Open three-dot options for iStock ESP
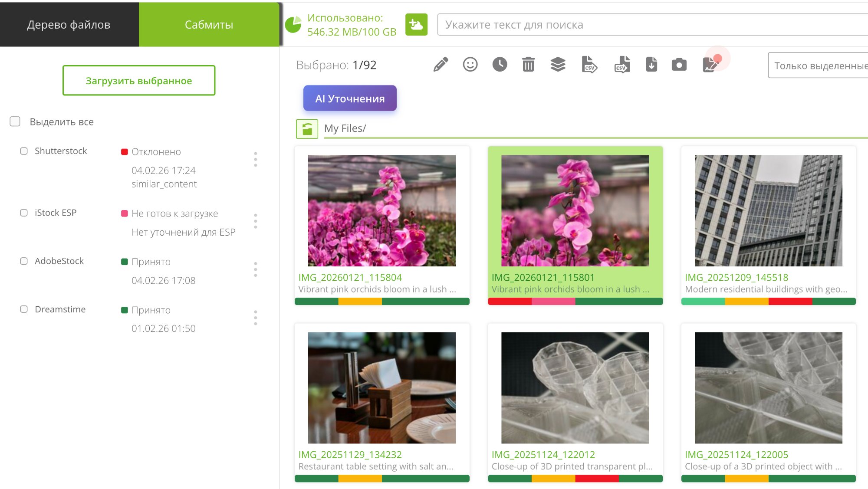This screenshot has height=489, width=868. click(255, 221)
